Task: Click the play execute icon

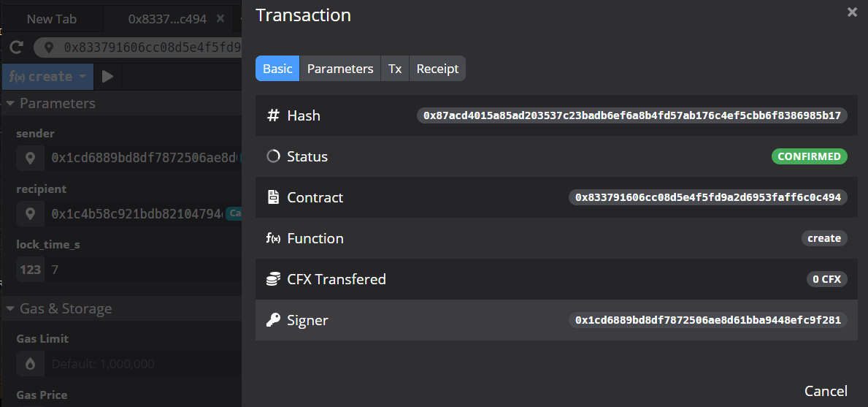Action: point(107,76)
